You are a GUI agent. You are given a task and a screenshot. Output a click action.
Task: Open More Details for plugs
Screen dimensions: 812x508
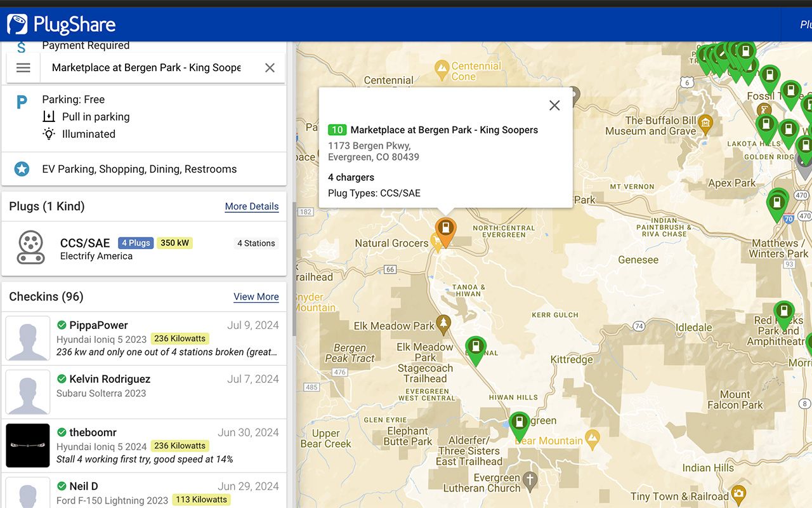coord(251,206)
